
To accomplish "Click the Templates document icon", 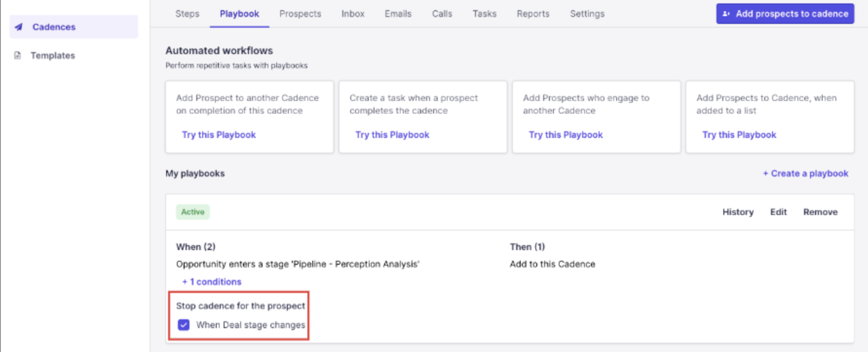I will click(x=18, y=55).
